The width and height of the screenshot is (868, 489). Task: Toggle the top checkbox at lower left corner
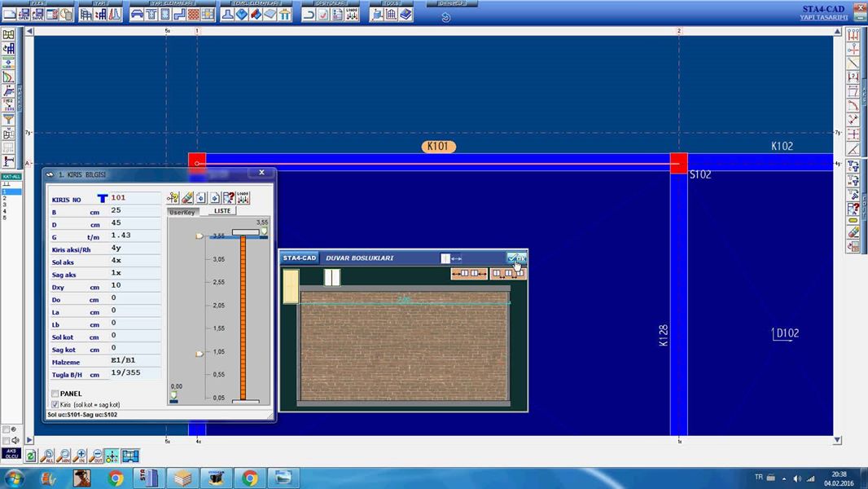pyautogui.click(x=7, y=430)
